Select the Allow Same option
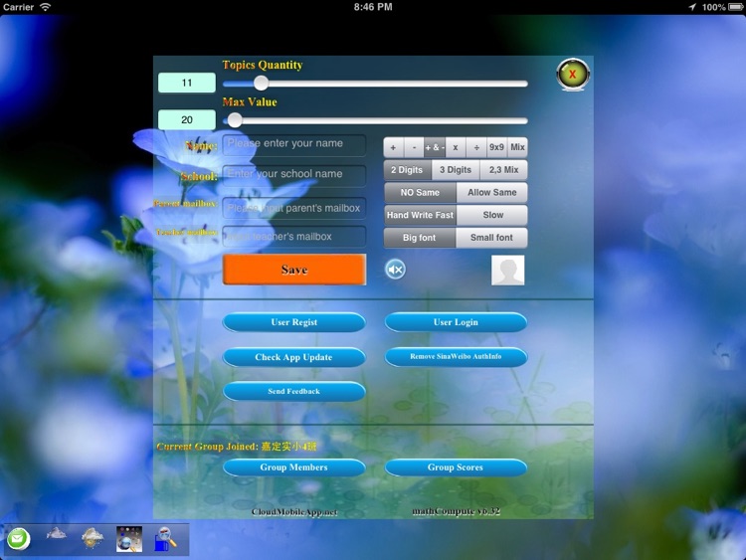 (492, 193)
